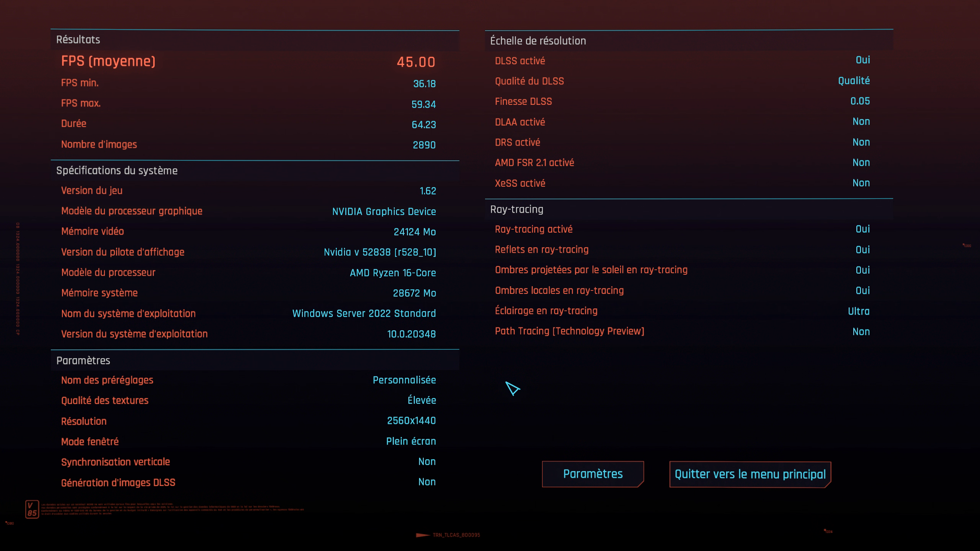The width and height of the screenshot is (980, 551).
Task: Click the DLAA activé Non value
Action: pos(861,122)
